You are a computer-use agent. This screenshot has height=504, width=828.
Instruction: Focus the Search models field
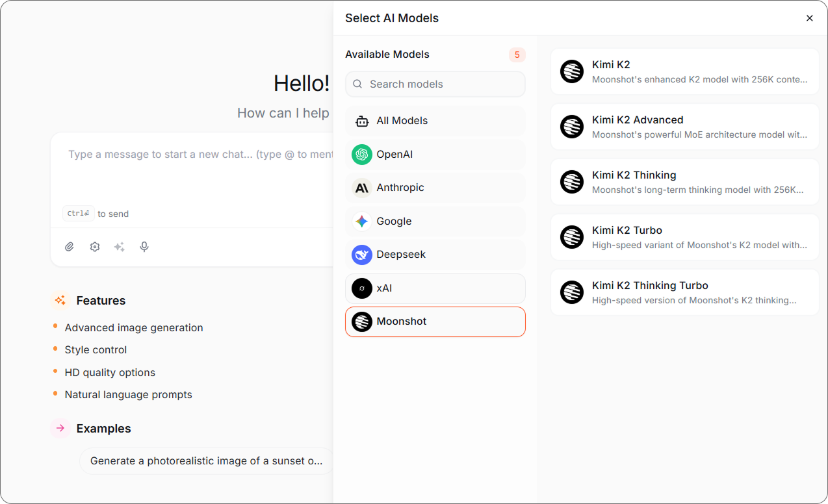435,84
